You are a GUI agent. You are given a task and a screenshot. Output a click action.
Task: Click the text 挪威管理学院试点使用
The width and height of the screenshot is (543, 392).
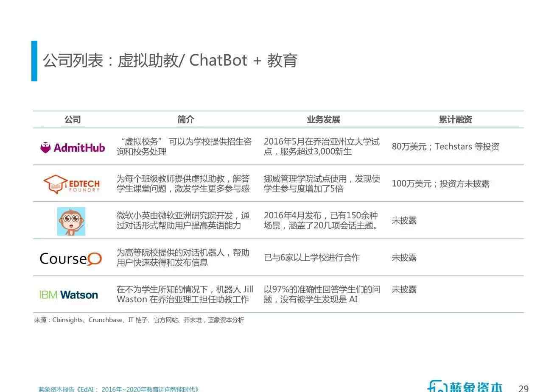coord(322,183)
